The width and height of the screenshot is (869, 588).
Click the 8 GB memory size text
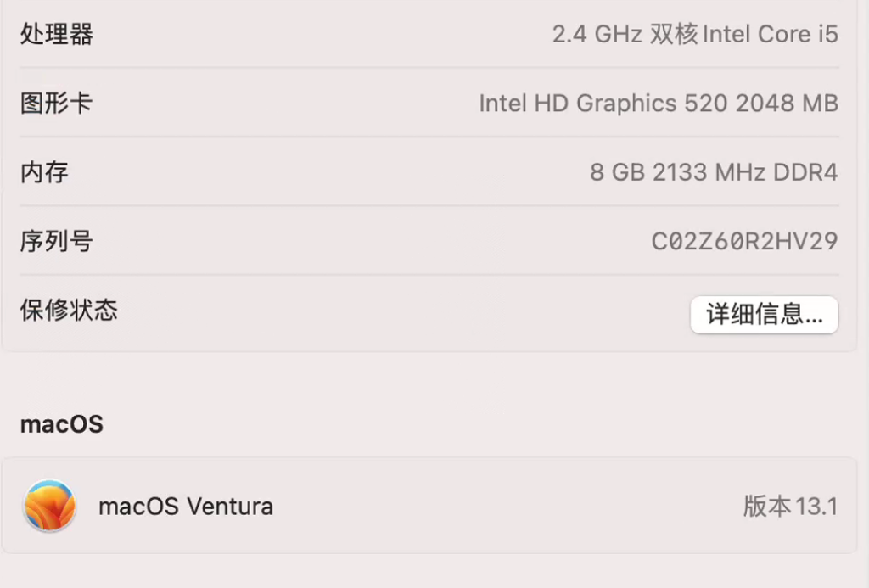(617, 172)
